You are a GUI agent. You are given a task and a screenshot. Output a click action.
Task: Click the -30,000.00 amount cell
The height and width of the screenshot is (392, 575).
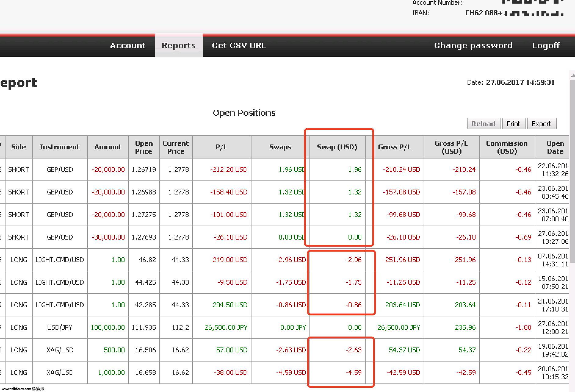pos(108,237)
